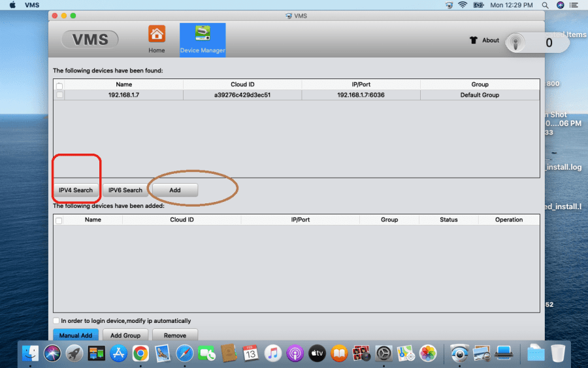Screen dimensions: 588x368
Task: Open Safari from the dock
Action: coord(184,354)
